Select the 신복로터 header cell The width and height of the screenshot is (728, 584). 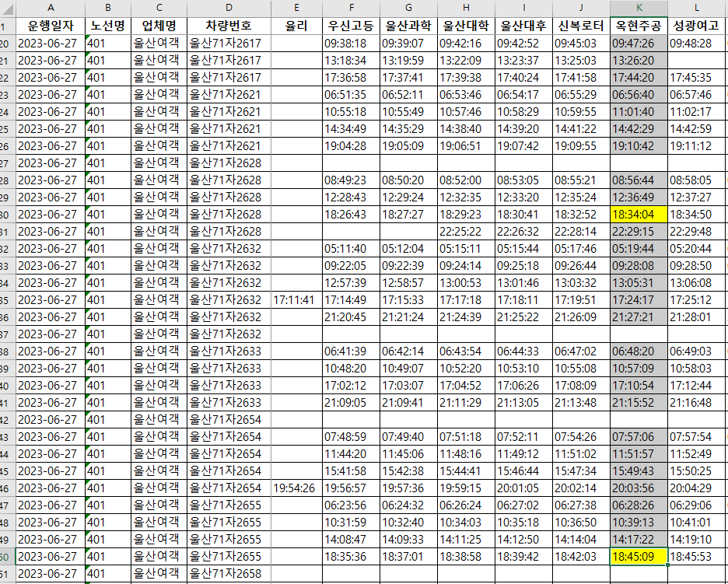(580, 25)
